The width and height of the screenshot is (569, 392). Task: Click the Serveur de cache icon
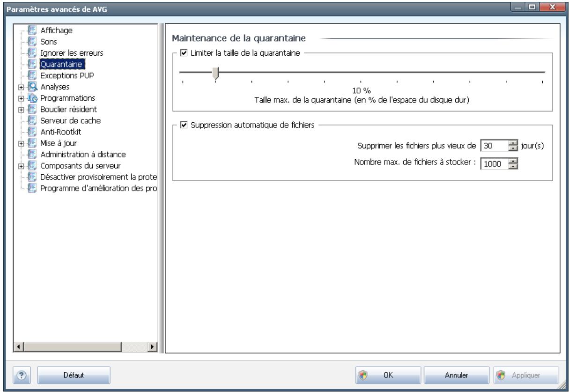[32, 121]
